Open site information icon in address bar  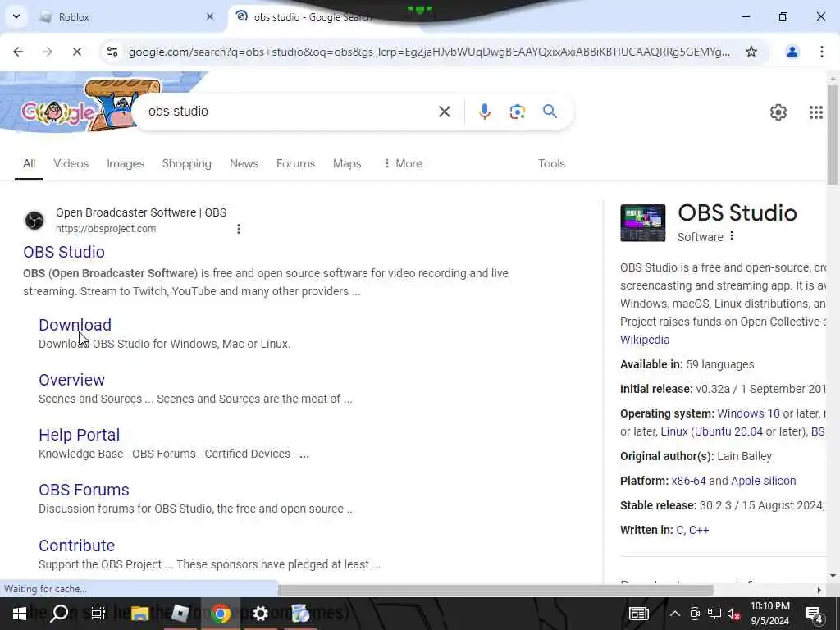coord(112,52)
